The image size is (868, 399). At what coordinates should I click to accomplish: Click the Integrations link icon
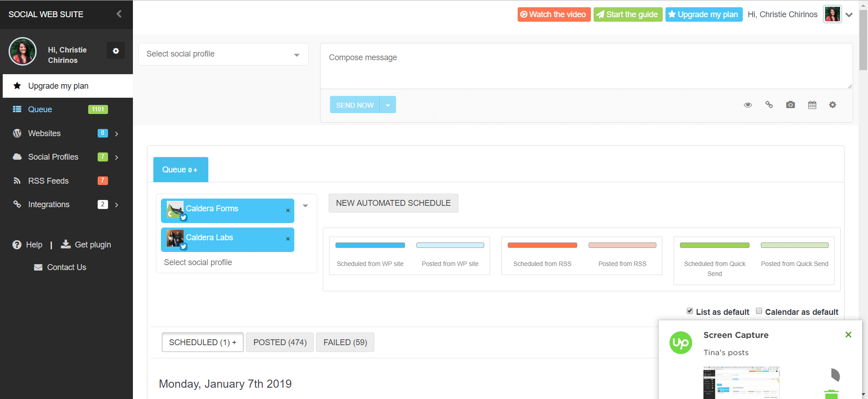tap(17, 204)
